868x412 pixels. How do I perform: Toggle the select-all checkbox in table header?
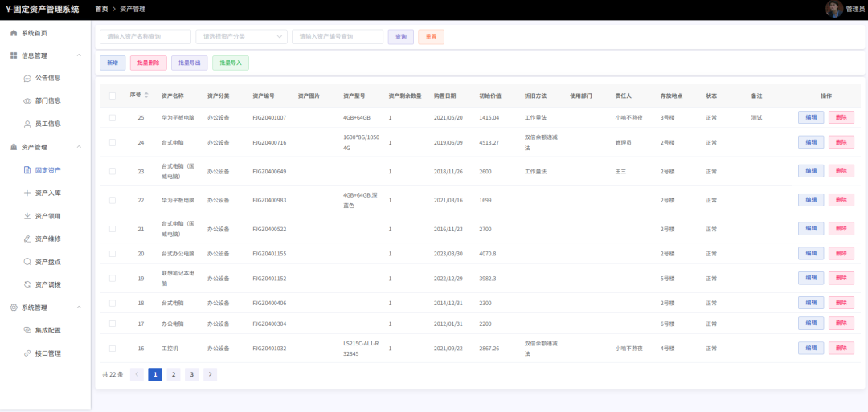113,96
